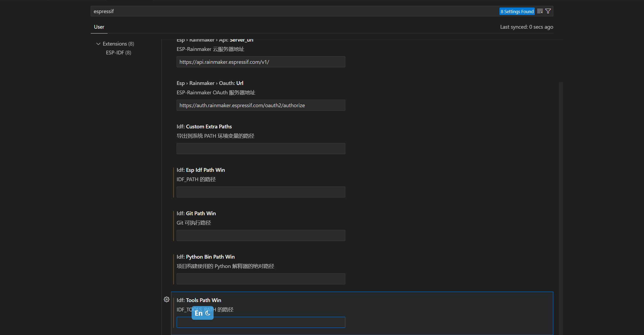Click the Git Path Win input
Viewport: 644px width, 335px height.
[261, 236]
